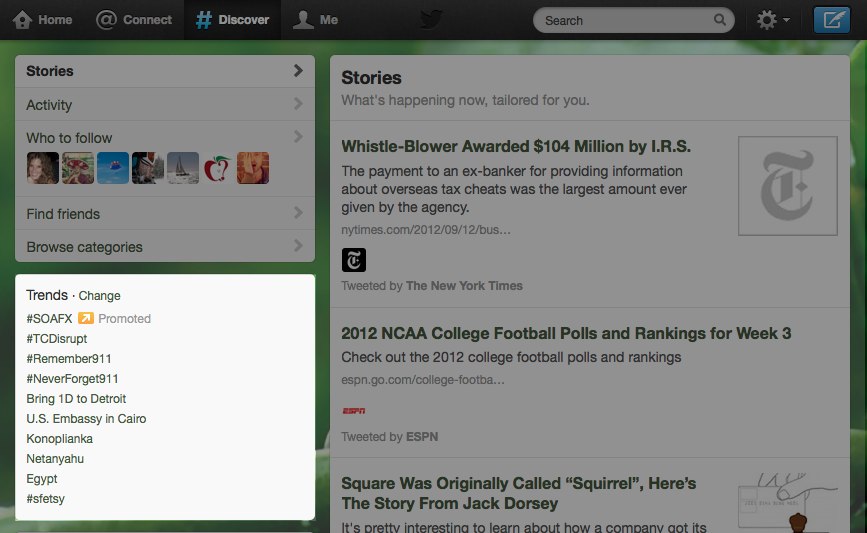Click the search magnifying glass icon
867x533 pixels.
719,20
